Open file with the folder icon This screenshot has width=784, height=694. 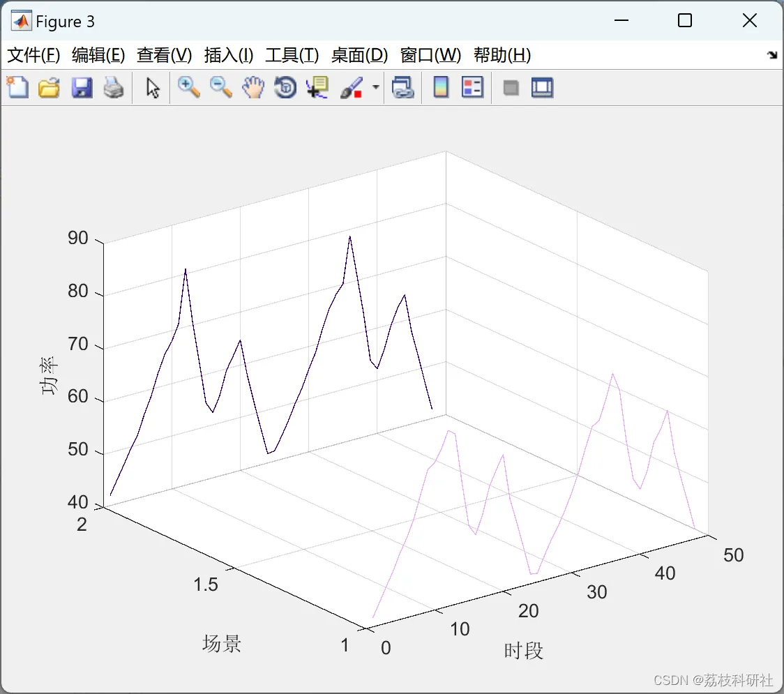click(x=49, y=87)
